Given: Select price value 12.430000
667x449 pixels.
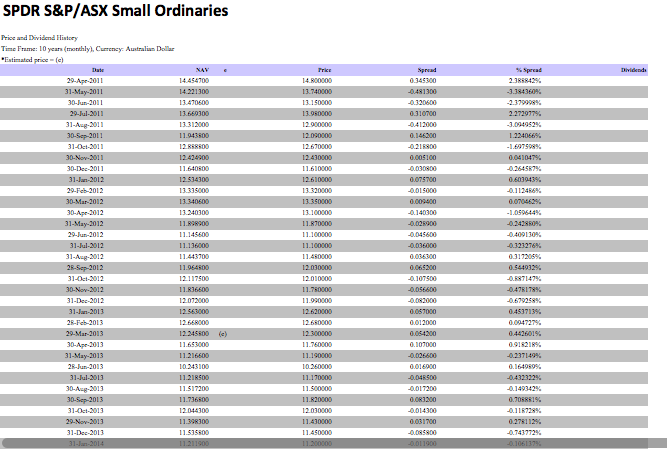Looking at the screenshot, I should point(317,158).
